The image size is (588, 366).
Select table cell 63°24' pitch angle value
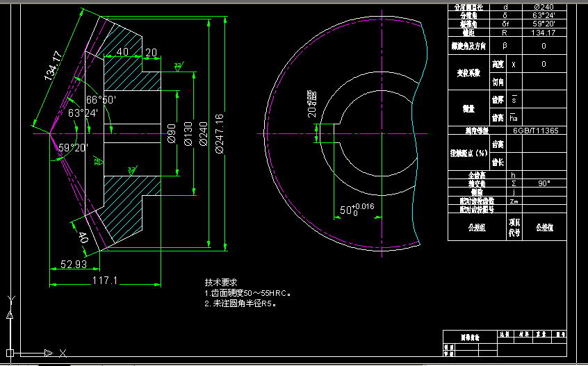pos(544,15)
